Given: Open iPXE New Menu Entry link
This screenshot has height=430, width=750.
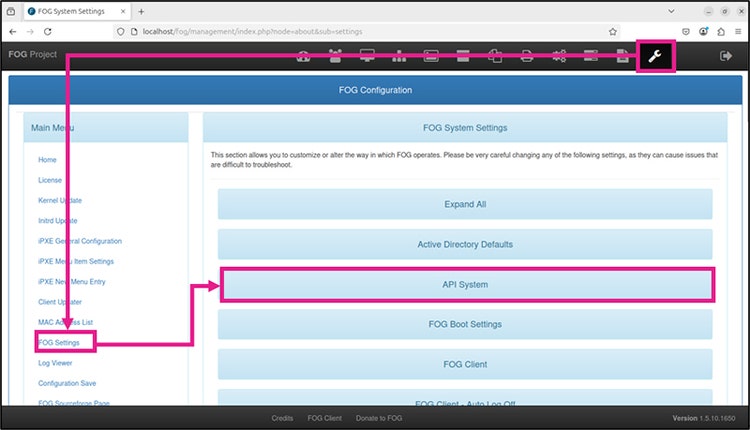Looking at the screenshot, I should pos(72,282).
